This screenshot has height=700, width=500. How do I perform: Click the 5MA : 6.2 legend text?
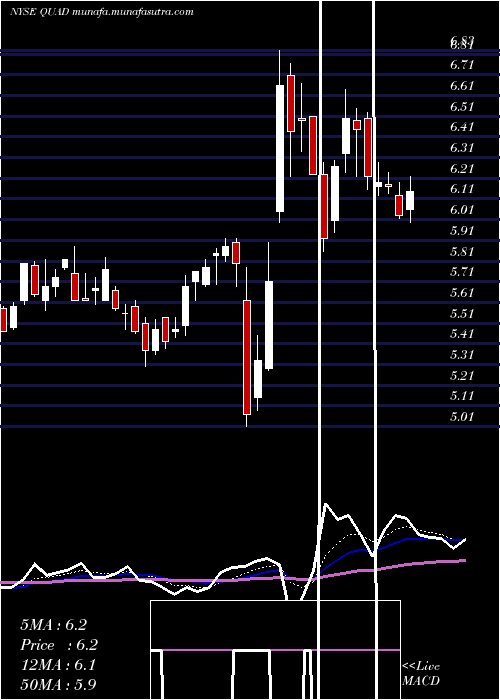(54, 625)
